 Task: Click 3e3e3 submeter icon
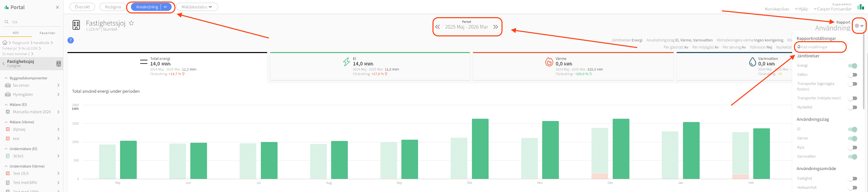pos(8,156)
